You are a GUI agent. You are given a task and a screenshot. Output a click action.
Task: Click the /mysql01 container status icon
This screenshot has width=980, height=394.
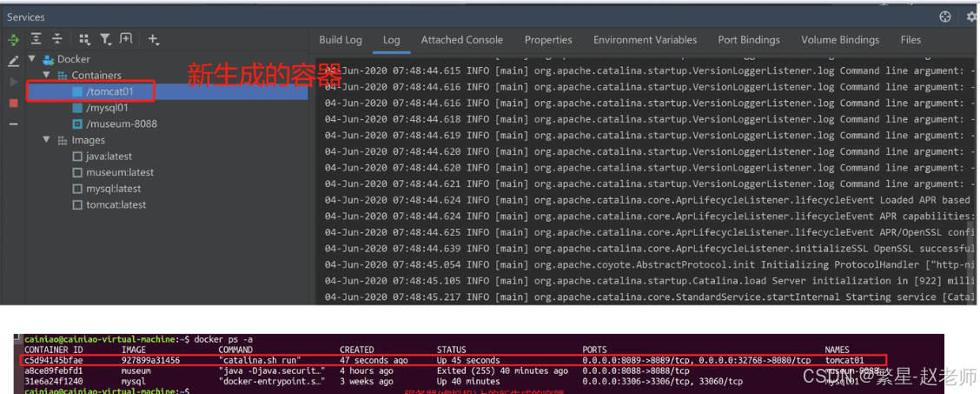pos(77,108)
